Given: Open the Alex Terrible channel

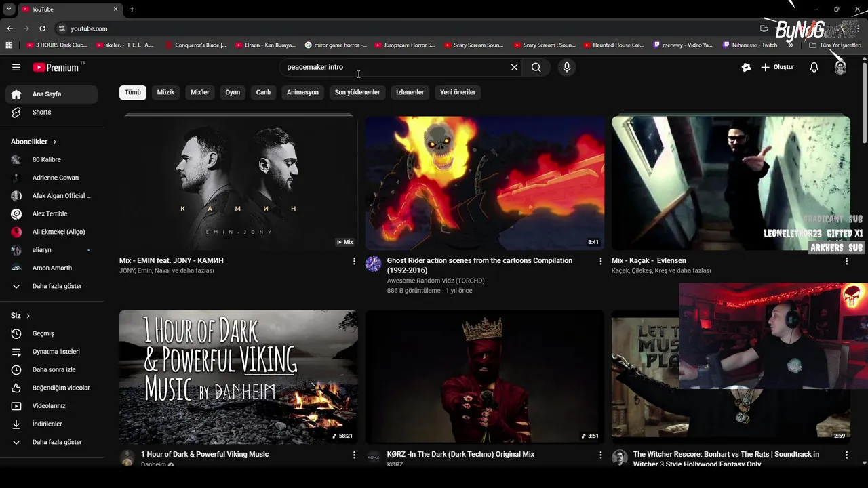Looking at the screenshot, I should (52, 213).
